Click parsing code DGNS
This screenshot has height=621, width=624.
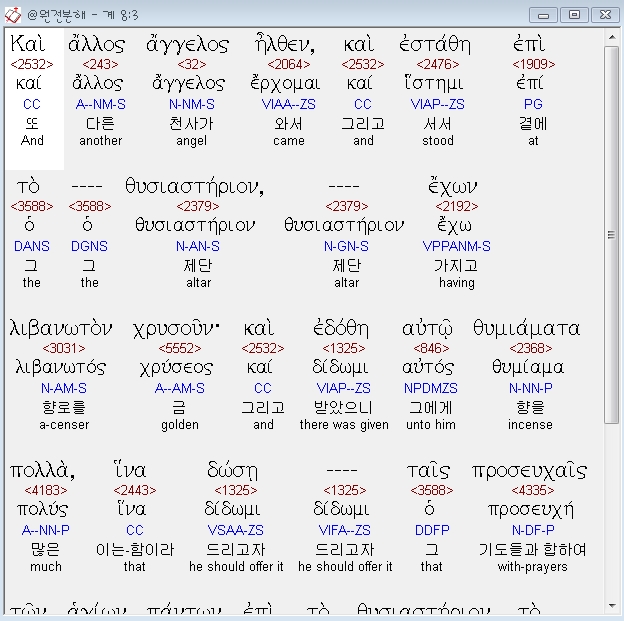coord(90,246)
